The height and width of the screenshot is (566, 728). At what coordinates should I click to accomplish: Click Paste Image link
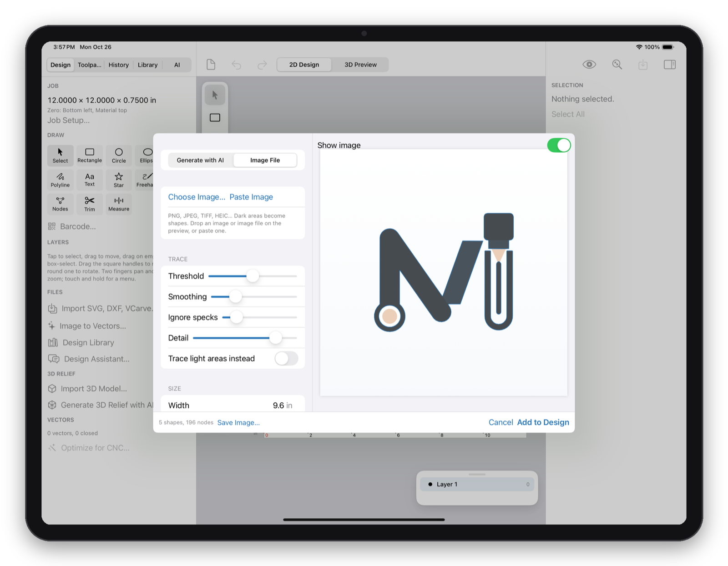point(251,197)
